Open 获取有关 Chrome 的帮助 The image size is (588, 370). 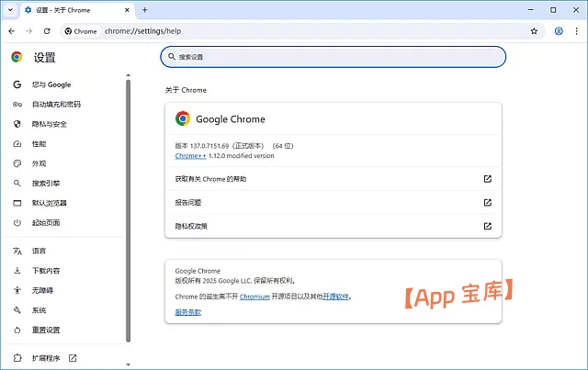coord(334,179)
